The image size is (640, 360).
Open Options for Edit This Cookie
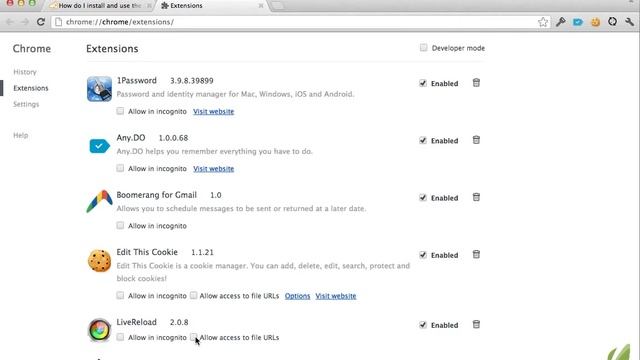pyautogui.click(x=297, y=296)
